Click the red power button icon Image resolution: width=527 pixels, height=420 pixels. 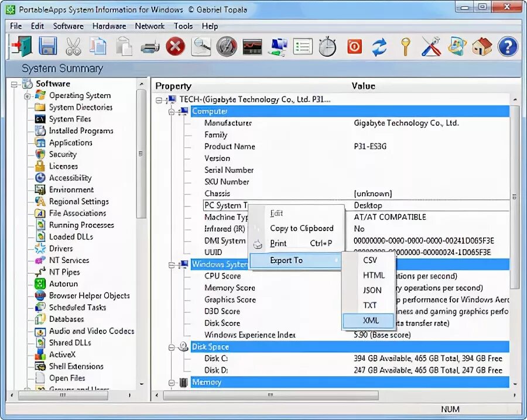(x=354, y=46)
